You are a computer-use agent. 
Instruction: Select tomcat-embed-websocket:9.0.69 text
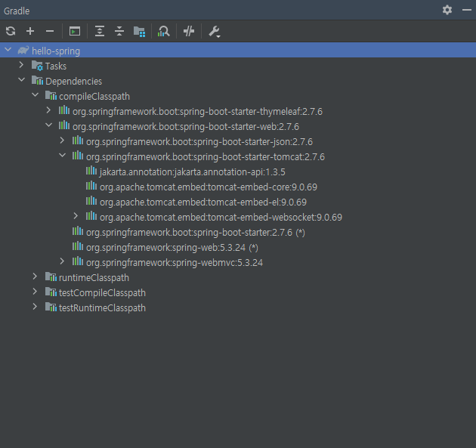221,218
